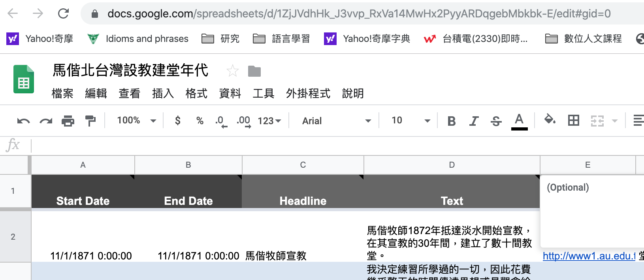
Task: Activate the paint format tool
Action: (x=90, y=121)
